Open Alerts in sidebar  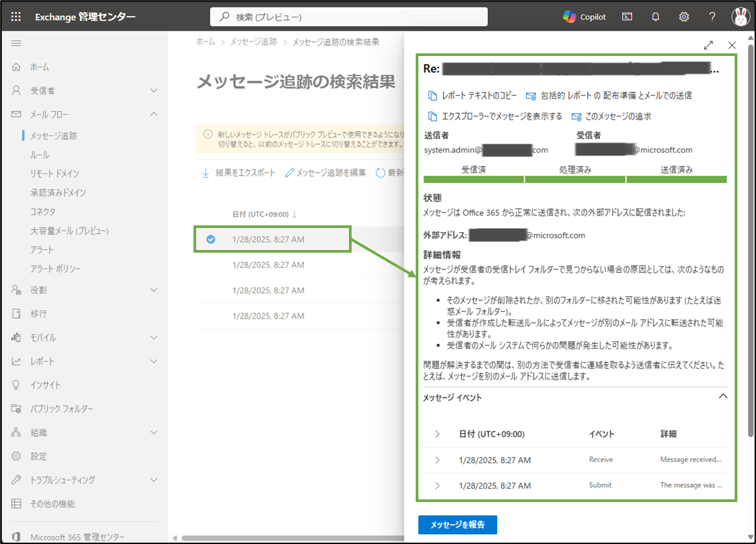(x=42, y=249)
